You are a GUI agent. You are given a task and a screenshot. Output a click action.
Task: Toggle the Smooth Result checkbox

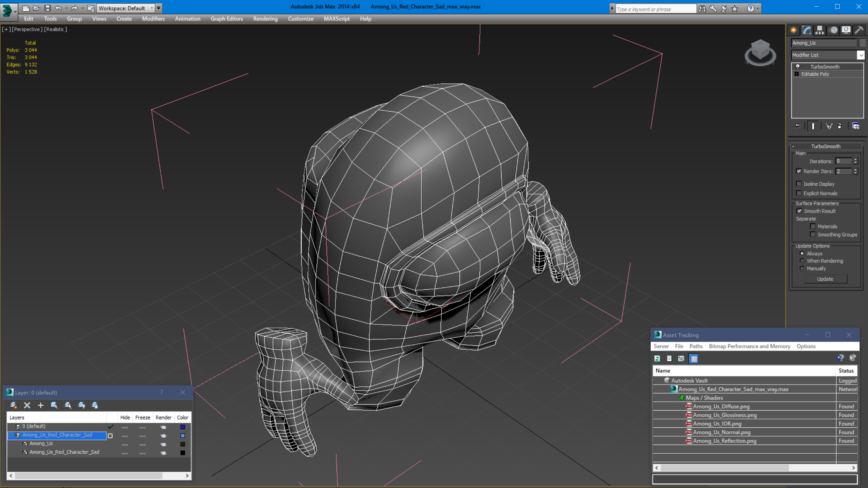799,211
